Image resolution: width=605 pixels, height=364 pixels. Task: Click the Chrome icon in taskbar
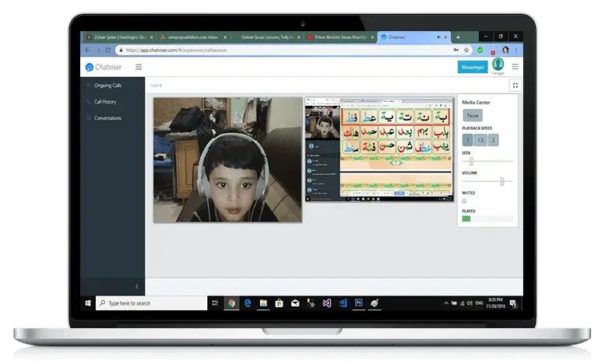[x=231, y=303]
